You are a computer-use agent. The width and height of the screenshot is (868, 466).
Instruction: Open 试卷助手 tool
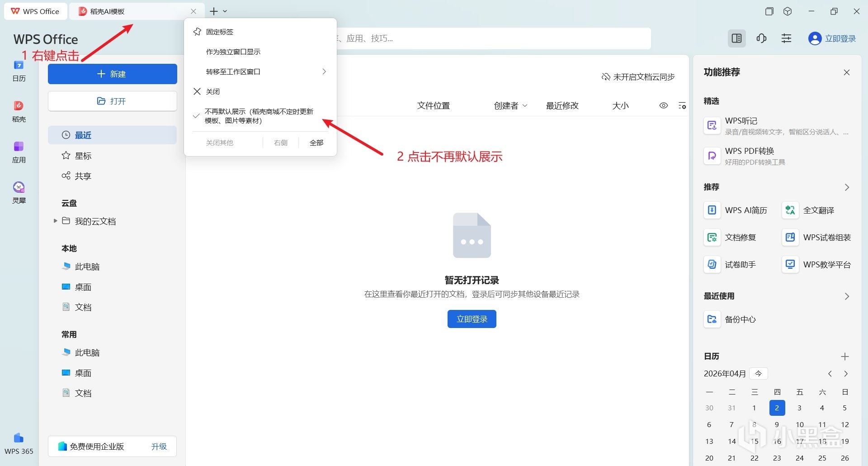click(731, 265)
